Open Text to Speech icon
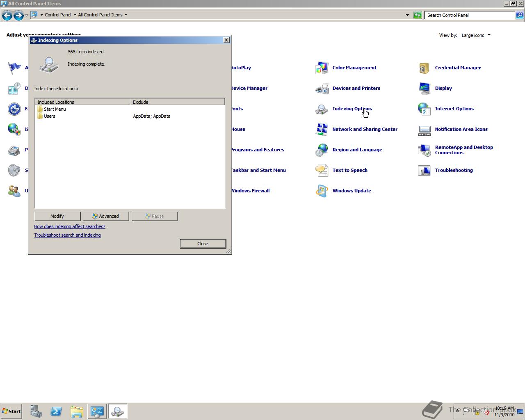 [322, 170]
